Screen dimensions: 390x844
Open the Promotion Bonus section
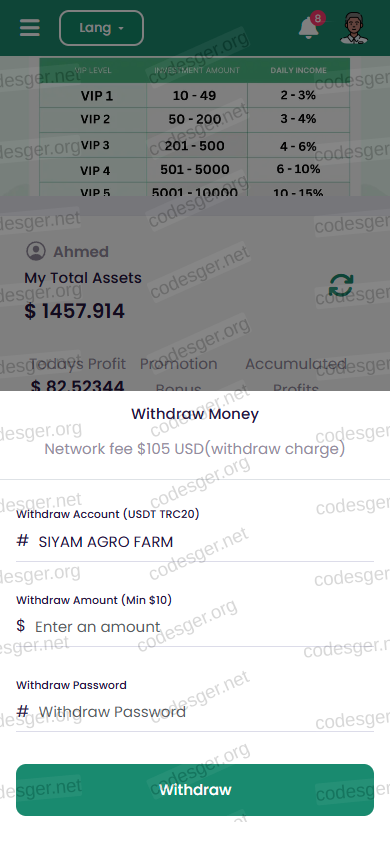[179, 376]
